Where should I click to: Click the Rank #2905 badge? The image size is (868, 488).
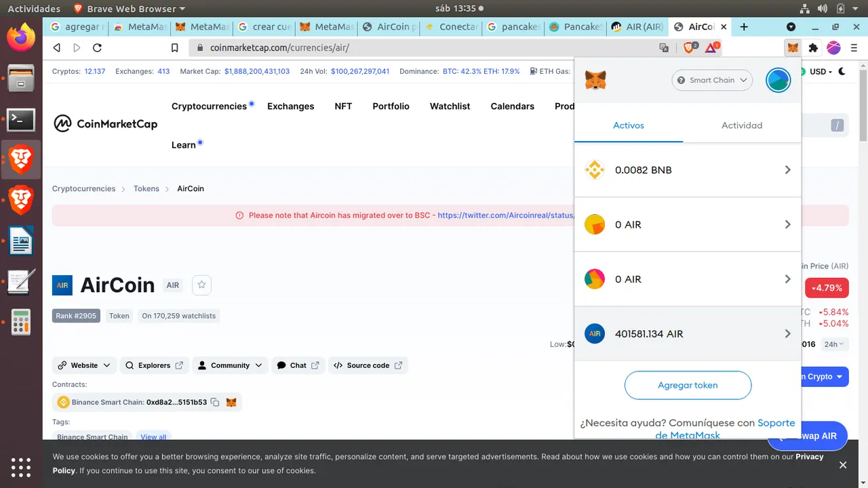click(x=76, y=316)
